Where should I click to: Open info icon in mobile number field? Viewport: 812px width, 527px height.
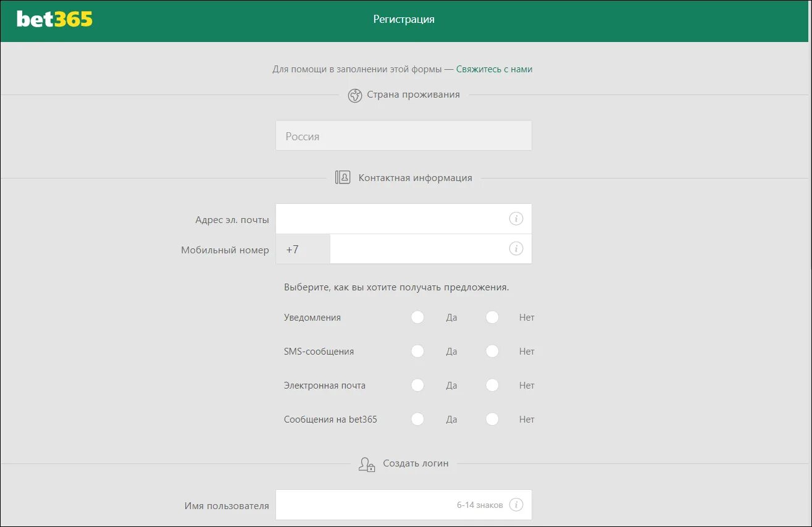click(x=516, y=248)
